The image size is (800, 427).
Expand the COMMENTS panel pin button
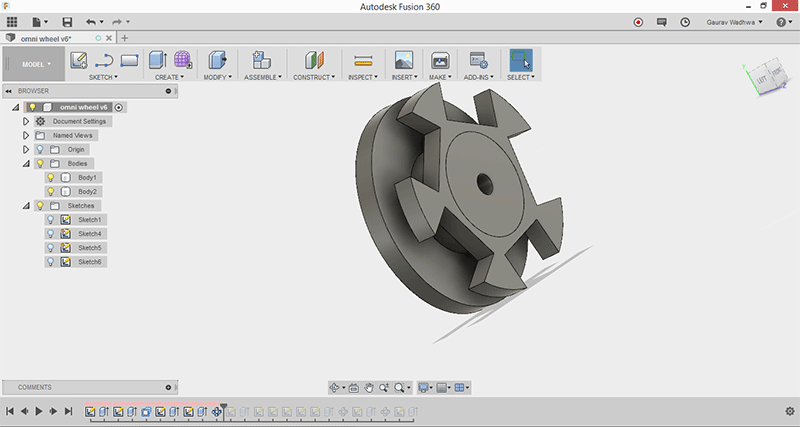168,388
